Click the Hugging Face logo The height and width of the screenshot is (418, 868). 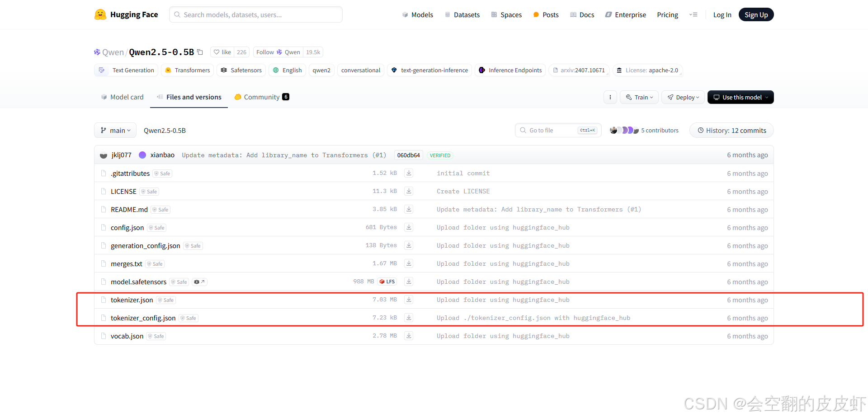coord(126,14)
